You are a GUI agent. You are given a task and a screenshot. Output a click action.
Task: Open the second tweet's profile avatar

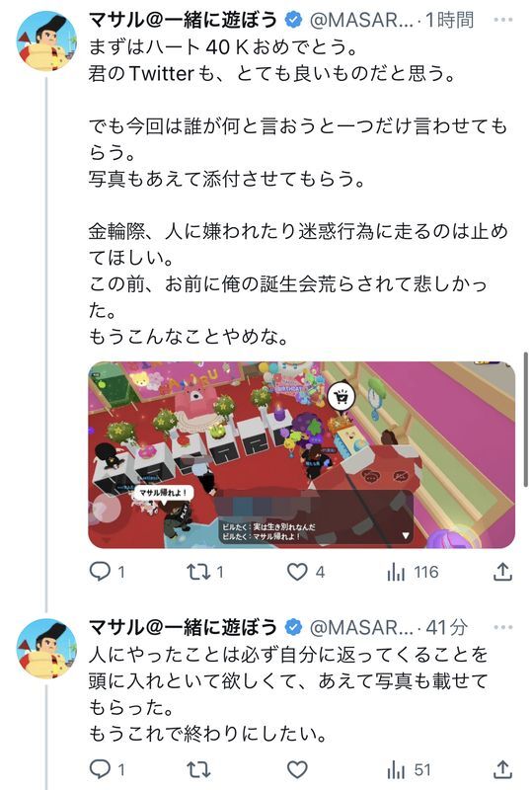click(46, 649)
